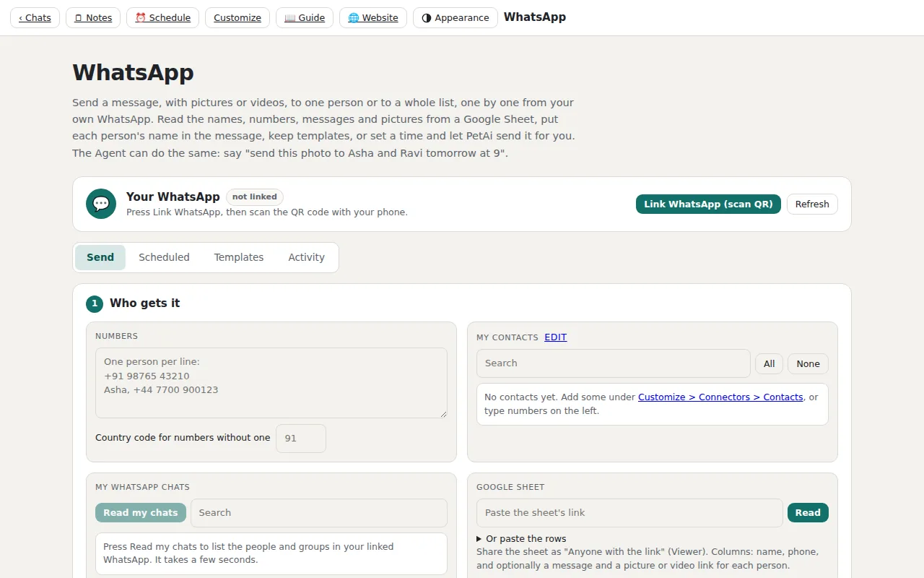Select the Send tab
This screenshot has width=924, height=578.
[100, 257]
